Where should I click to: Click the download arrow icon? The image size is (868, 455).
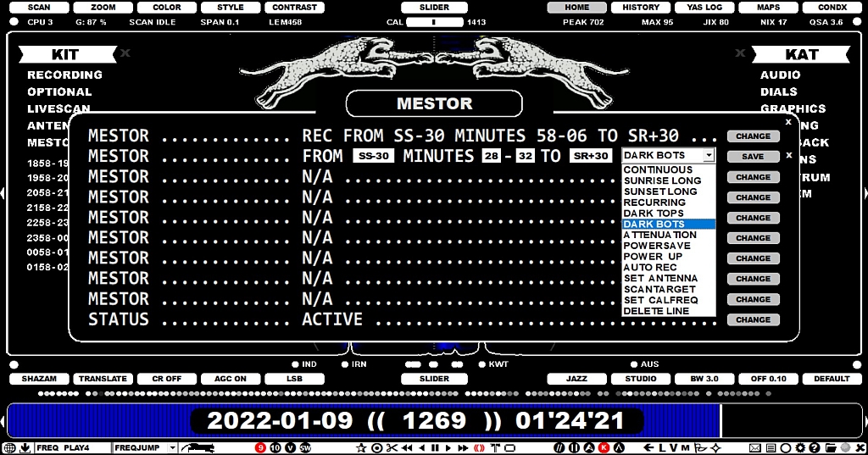click(x=25, y=447)
